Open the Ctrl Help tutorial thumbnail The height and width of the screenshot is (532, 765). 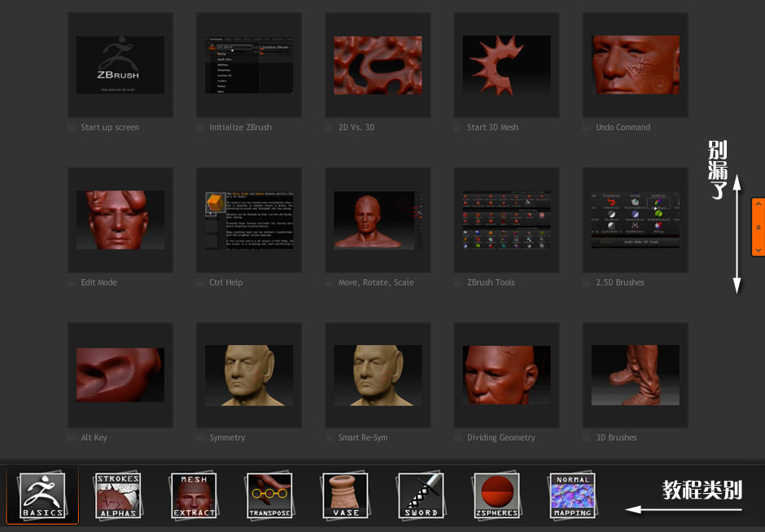tap(249, 220)
